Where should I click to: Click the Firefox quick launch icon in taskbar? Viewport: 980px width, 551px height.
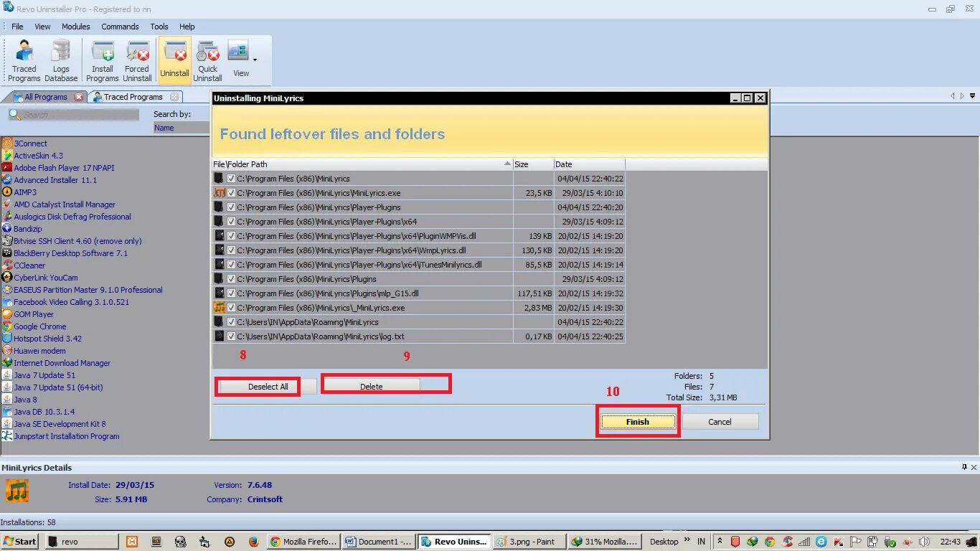[x=253, y=542]
